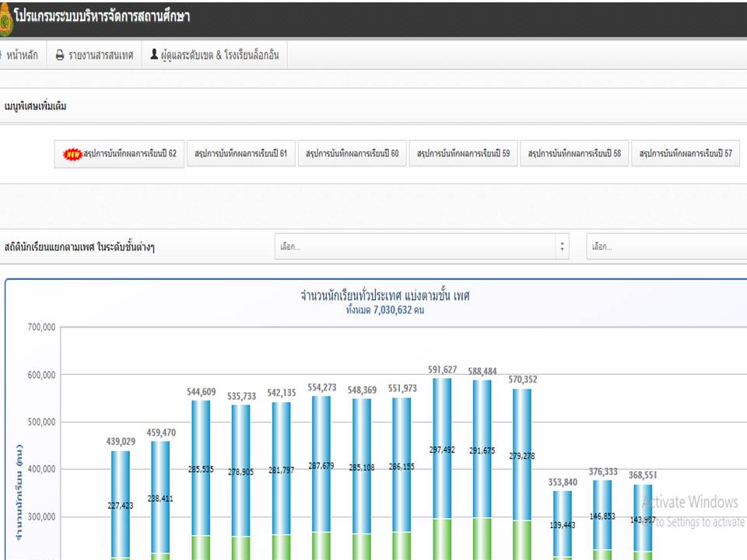The width and height of the screenshot is (747, 560).
Task: Click chart title จำนวนนักเรียนทั่วประเทศ แบ่งตามชั้น เพศ
Action: click(385, 296)
